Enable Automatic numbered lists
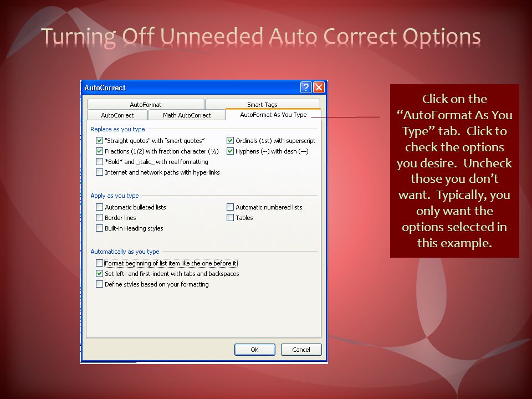 tap(230, 207)
